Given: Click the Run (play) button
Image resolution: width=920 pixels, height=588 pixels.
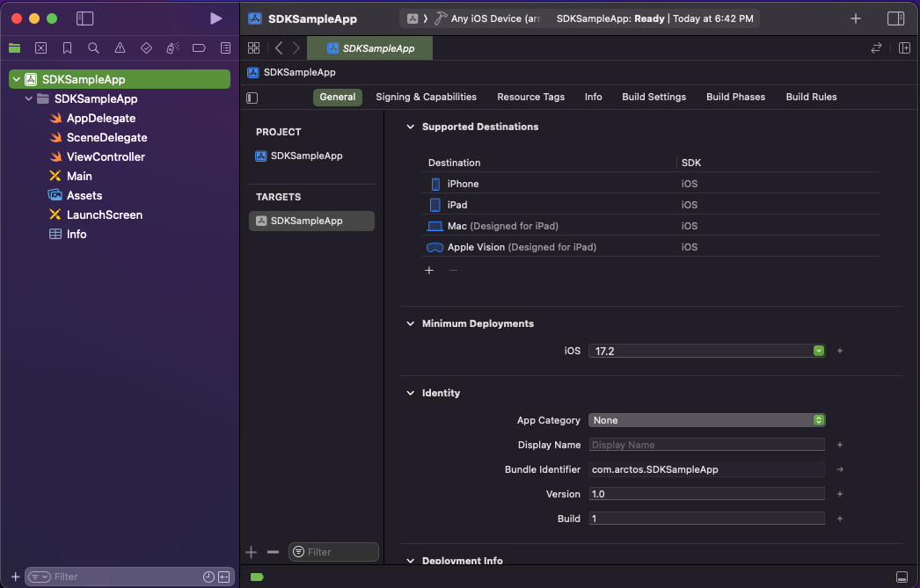Looking at the screenshot, I should 215,18.
